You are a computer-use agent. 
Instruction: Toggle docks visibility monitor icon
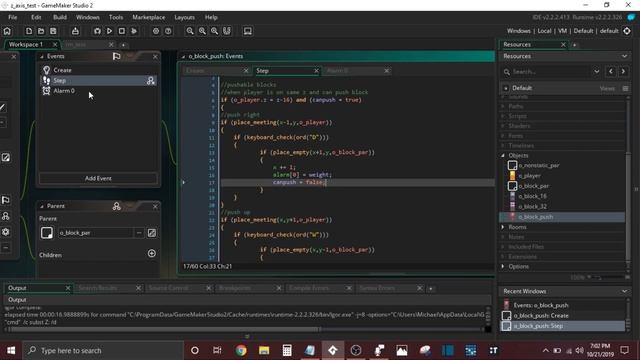tap(247, 31)
